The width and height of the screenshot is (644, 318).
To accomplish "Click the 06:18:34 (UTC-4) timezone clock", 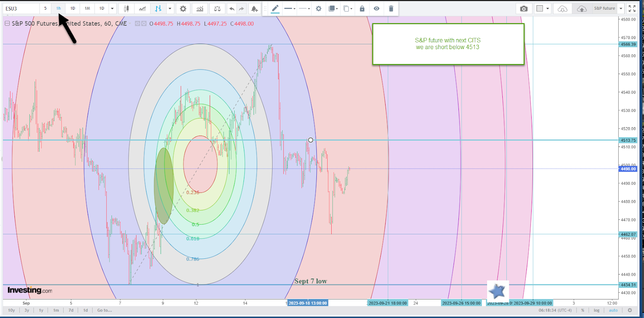I will [555, 310].
